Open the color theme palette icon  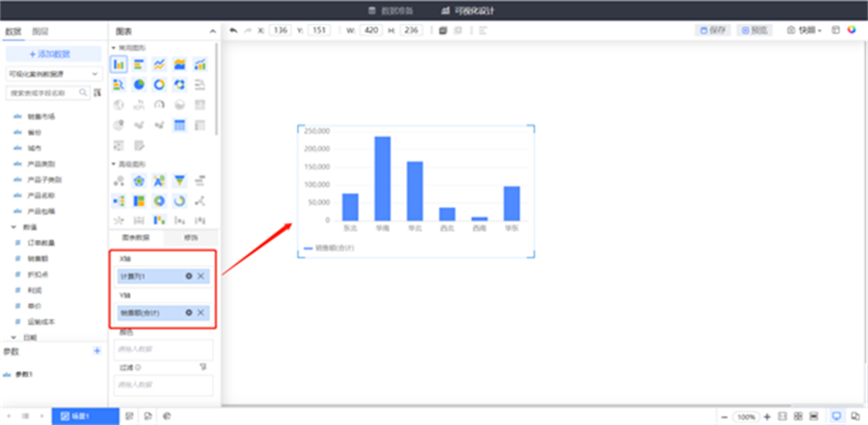point(852,30)
